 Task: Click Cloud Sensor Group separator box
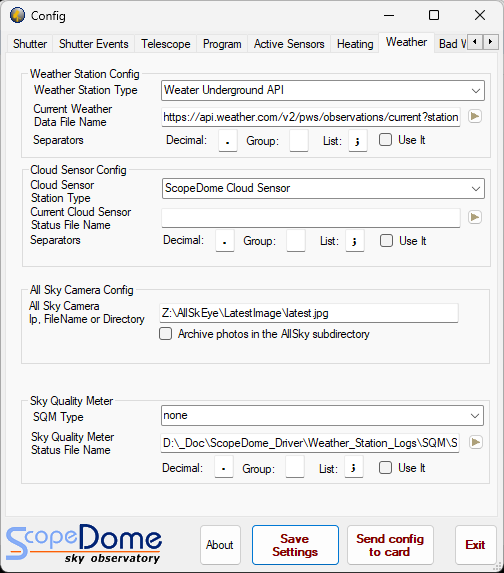pyautogui.click(x=296, y=241)
